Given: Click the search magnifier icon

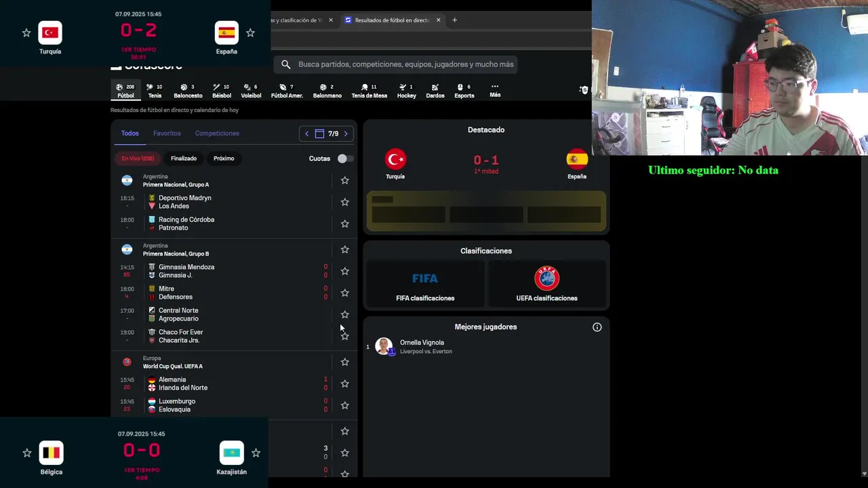Looking at the screenshot, I should (285, 64).
